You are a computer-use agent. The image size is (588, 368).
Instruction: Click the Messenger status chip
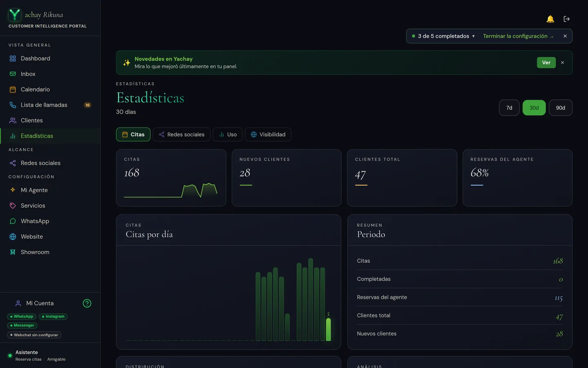[22, 325]
